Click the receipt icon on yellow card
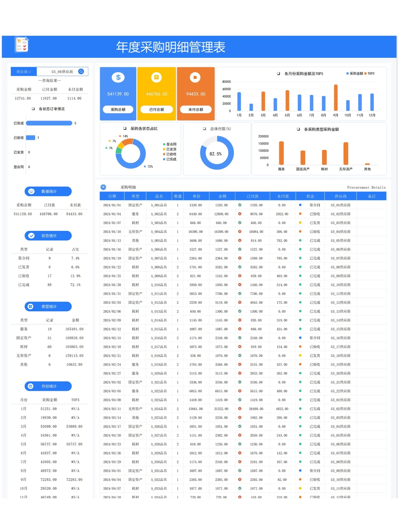398x532 pixels. coord(156,77)
